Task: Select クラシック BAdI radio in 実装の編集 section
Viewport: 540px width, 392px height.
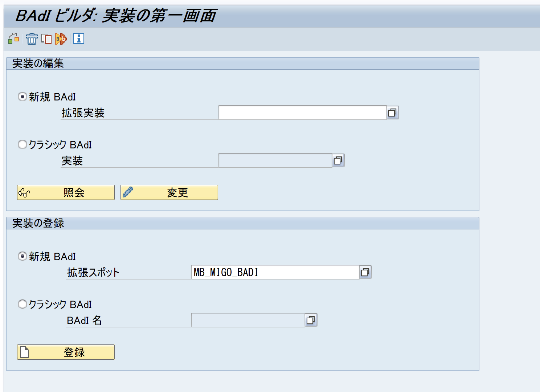Action: pyautogui.click(x=22, y=144)
